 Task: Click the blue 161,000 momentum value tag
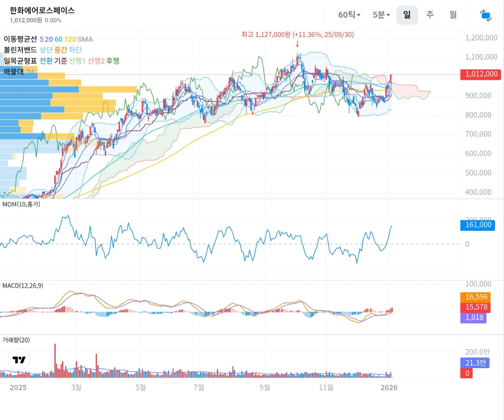478,225
